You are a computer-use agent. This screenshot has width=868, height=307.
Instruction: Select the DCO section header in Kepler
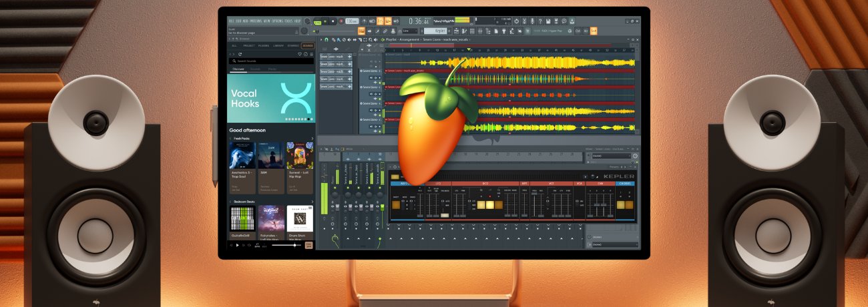point(485,184)
